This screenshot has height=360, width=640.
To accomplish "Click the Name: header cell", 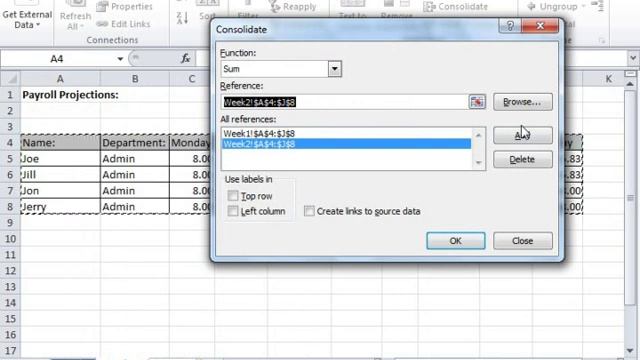I will (x=60, y=143).
